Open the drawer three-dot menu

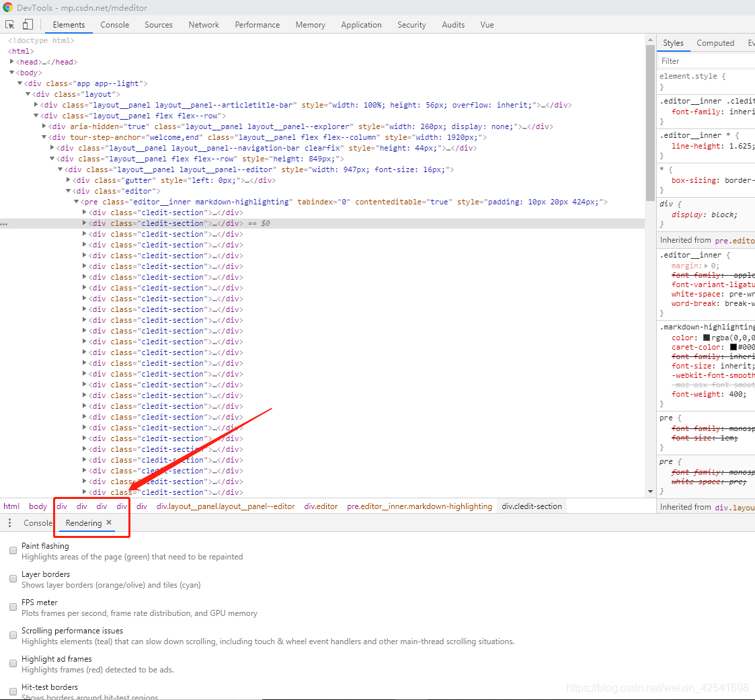coord(9,523)
